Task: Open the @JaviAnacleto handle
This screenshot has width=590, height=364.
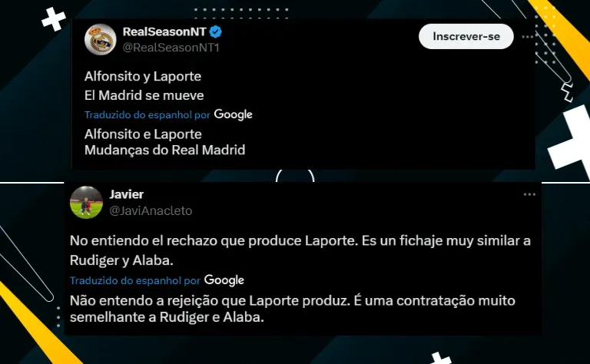Action: 151,210
